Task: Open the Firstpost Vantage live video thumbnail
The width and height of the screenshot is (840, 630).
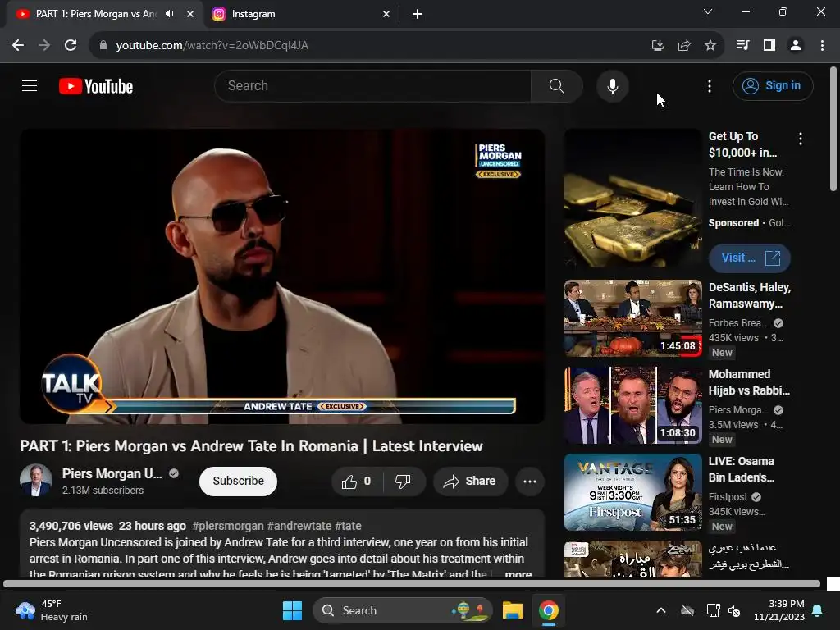Action: [x=632, y=492]
